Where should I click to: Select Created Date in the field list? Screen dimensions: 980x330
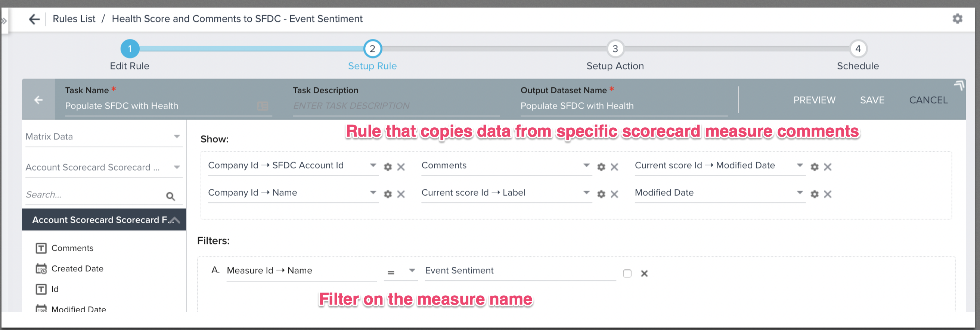77,269
